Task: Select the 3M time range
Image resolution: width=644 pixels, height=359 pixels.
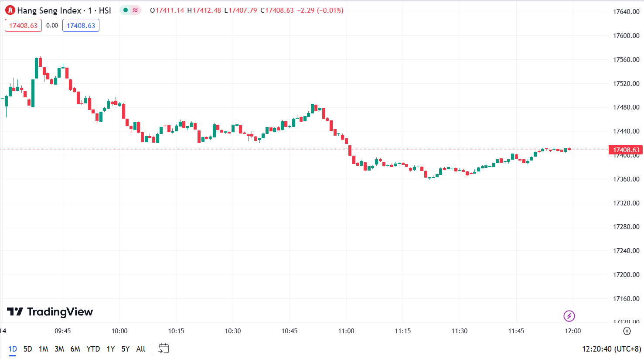Action: (59, 349)
